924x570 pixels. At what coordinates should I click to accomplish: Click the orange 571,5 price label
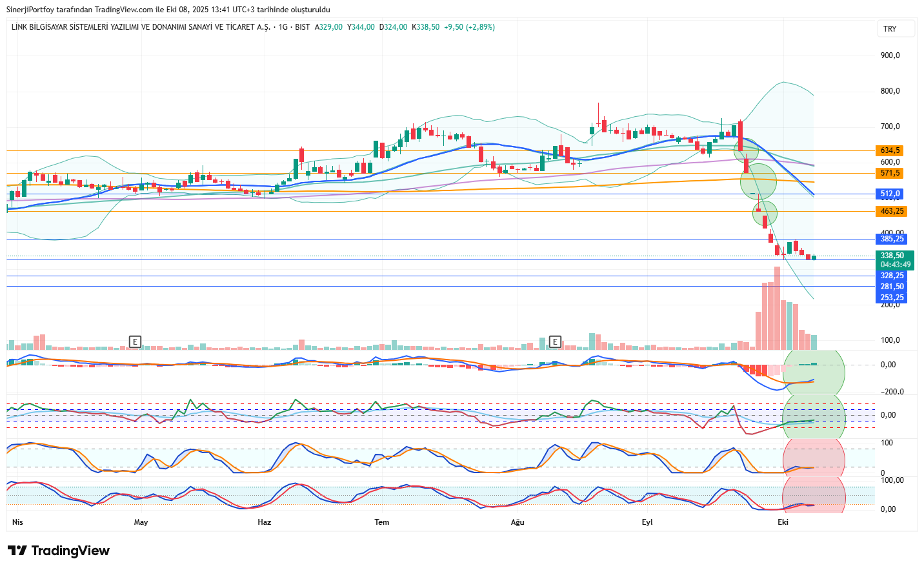pyautogui.click(x=890, y=173)
